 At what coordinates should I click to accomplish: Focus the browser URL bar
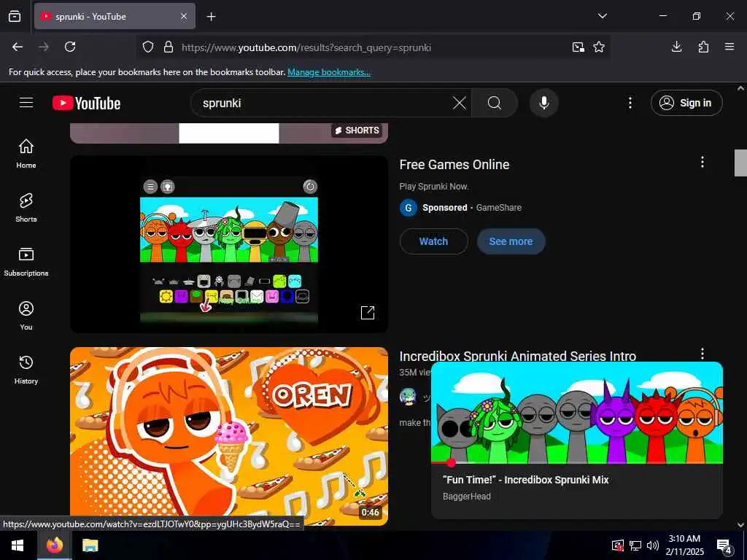coord(371,47)
